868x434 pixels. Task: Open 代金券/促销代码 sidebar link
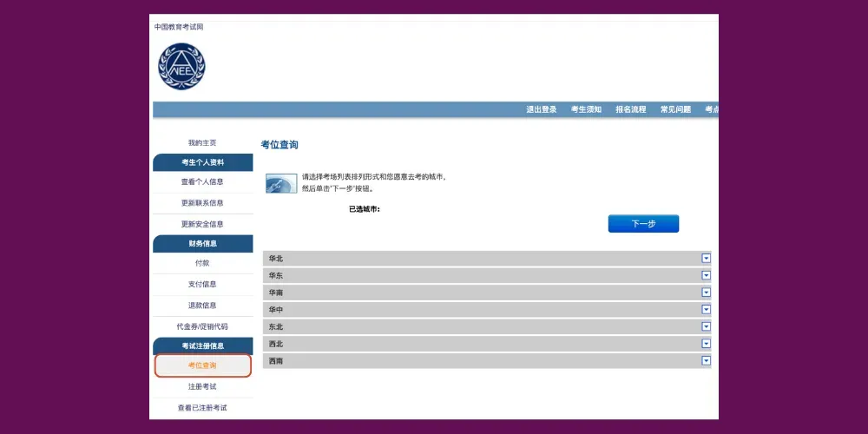(x=202, y=327)
